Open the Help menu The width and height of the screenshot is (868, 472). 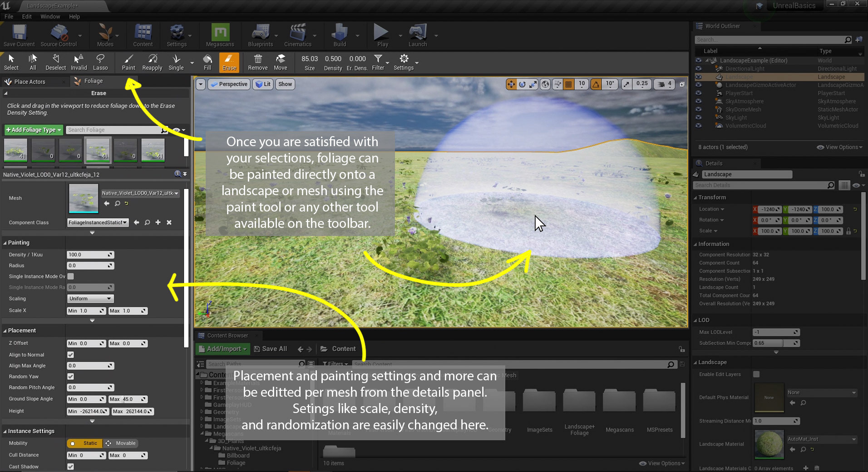point(74,16)
